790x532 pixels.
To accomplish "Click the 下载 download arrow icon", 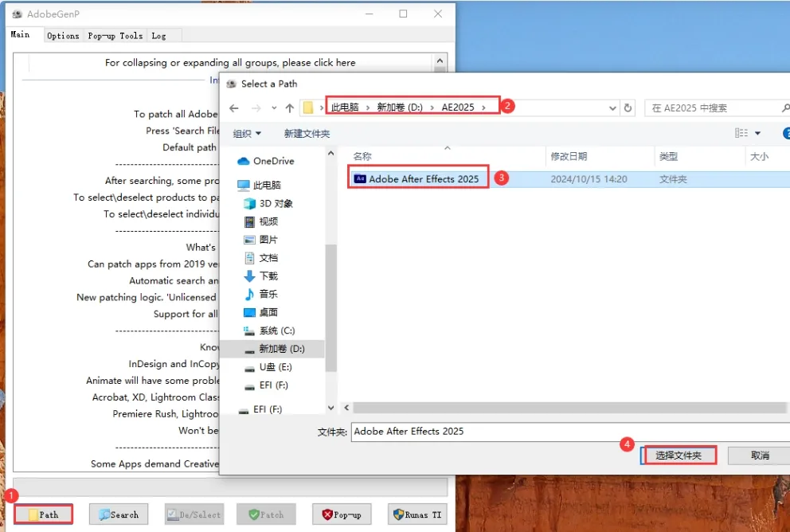I will tap(249, 276).
